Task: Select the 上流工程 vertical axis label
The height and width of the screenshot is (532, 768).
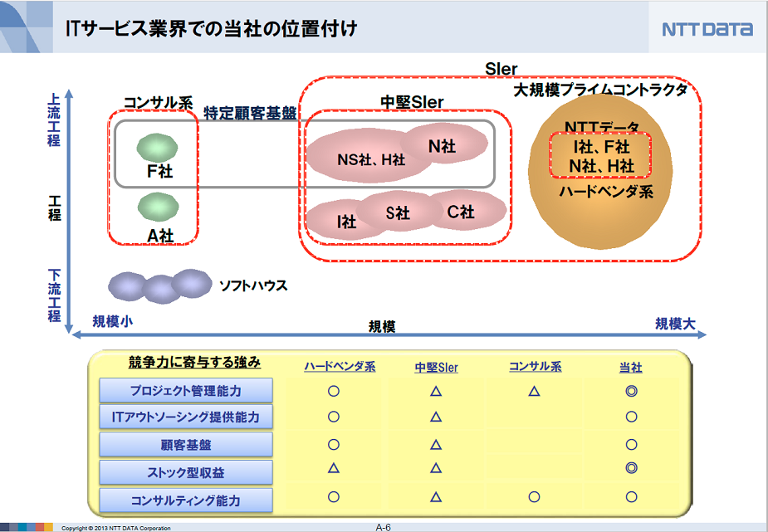Action: (54, 120)
